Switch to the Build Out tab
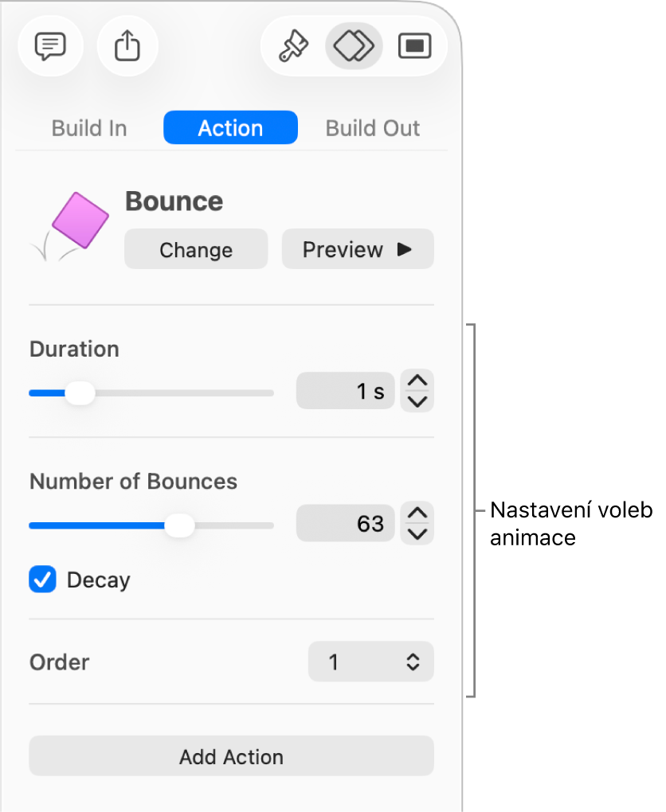 coord(373,128)
